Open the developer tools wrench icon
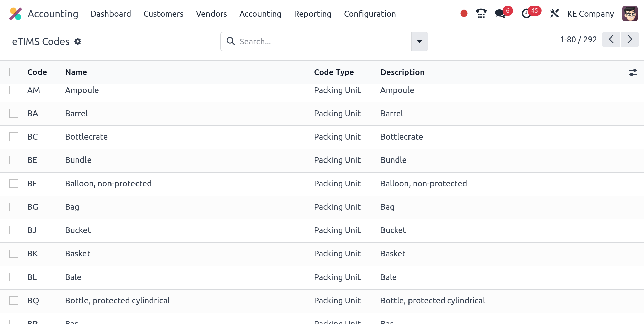The width and height of the screenshot is (644, 324). (x=554, y=14)
